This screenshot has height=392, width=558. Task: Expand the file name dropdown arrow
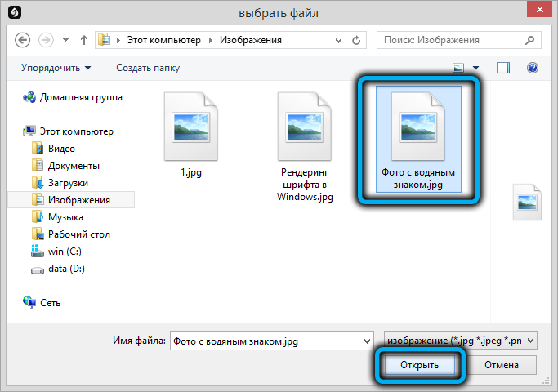(368, 341)
